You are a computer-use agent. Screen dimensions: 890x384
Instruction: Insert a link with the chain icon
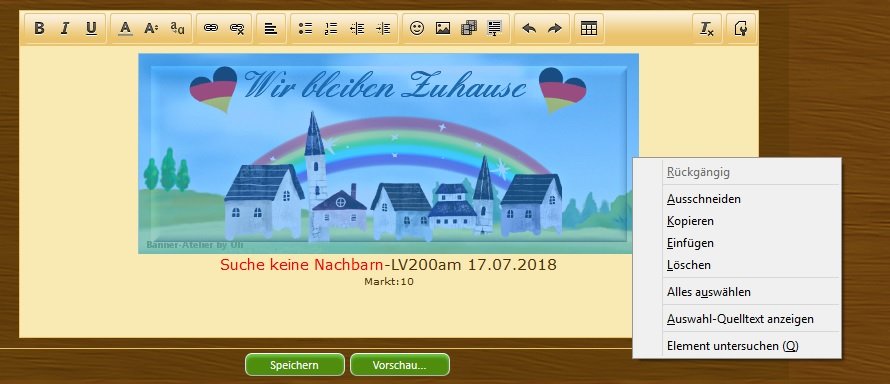tap(211, 28)
